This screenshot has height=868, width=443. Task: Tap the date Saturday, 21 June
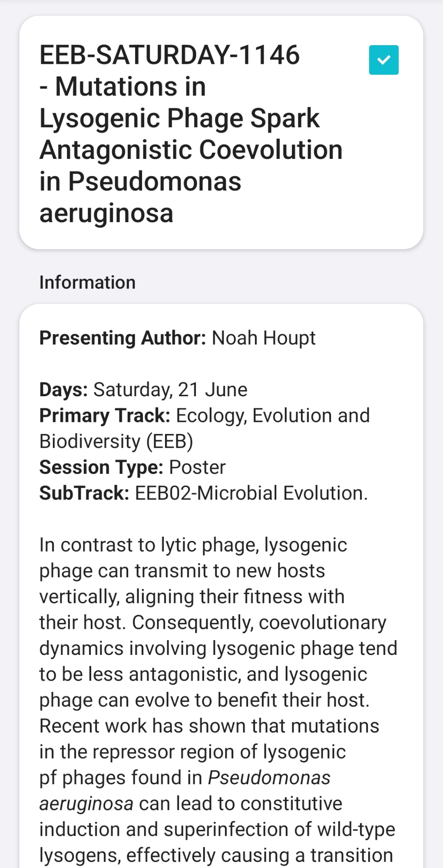tap(170, 389)
